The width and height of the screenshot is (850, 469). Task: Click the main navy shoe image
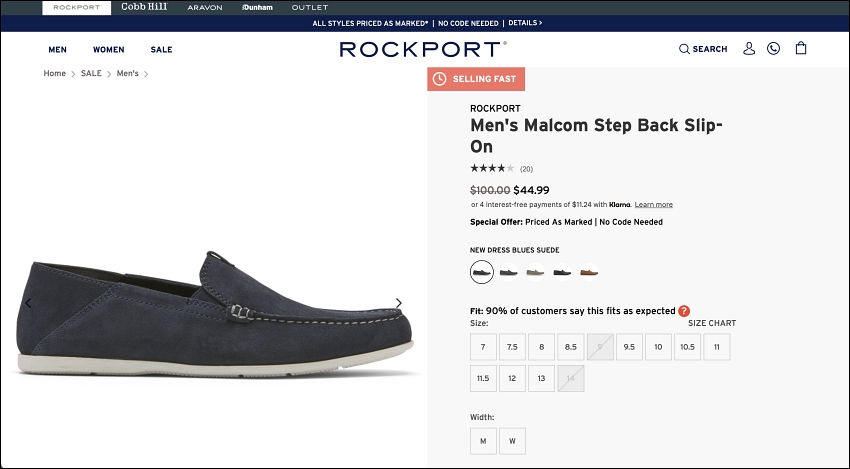(x=215, y=313)
